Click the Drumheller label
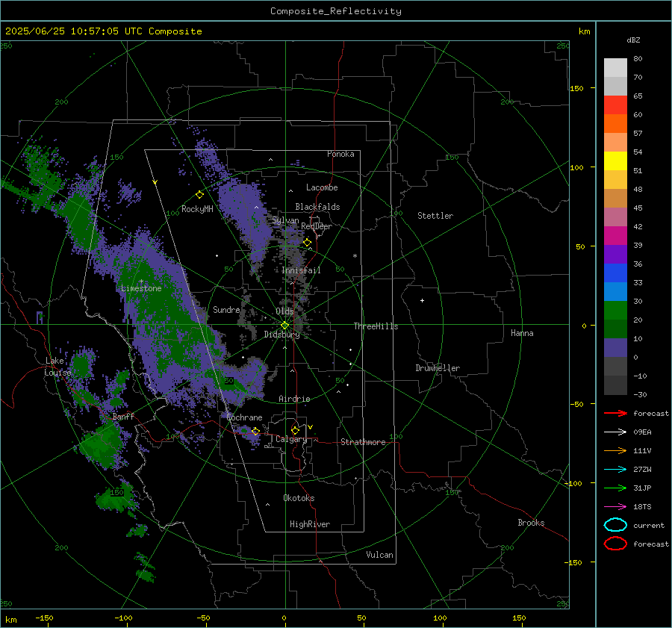 tap(438, 368)
